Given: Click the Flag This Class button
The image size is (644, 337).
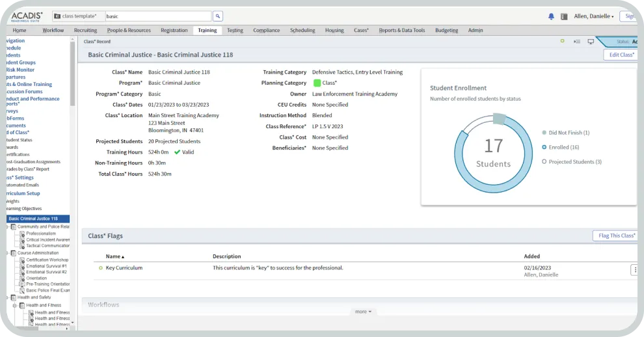Looking at the screenshot, I should click(615, 236).
